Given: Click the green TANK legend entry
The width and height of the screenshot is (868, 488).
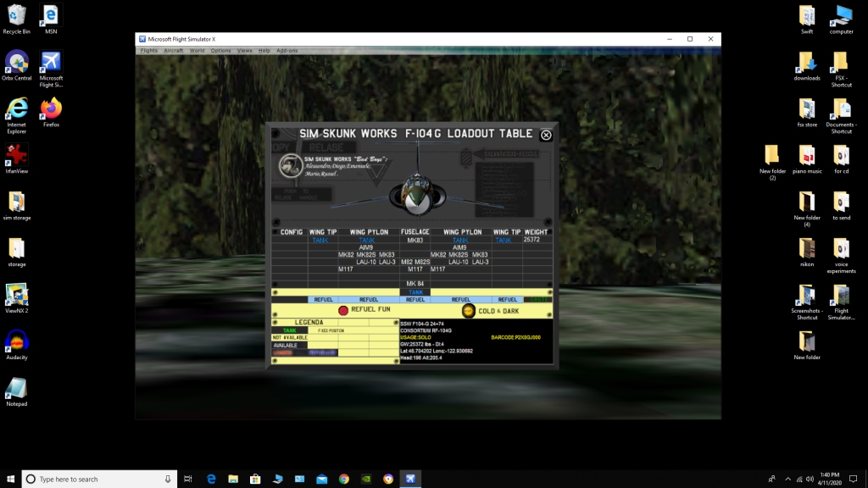Looking at the screenshot, I should pos(290,330).
